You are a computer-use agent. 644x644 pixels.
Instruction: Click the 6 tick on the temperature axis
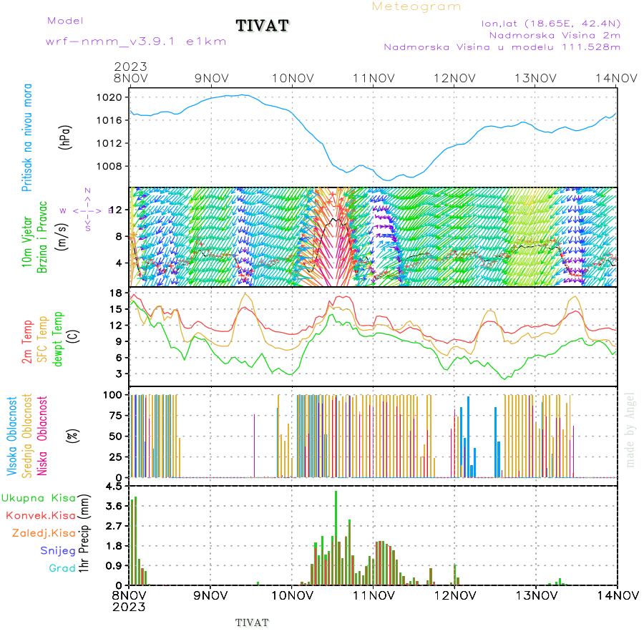pyautogui.click(x=119, y=358)
